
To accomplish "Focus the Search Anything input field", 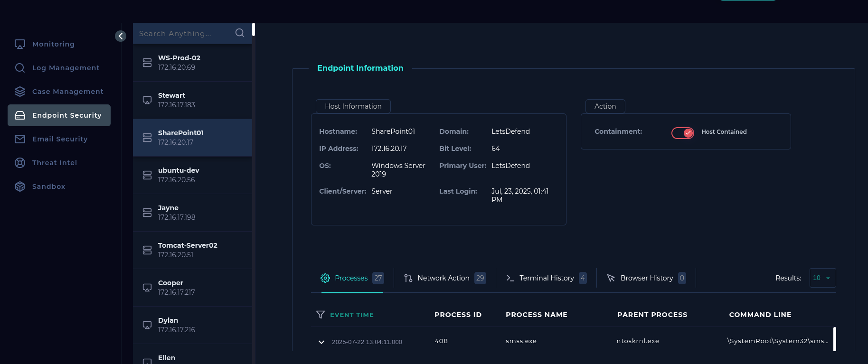I will click(183, 34).
